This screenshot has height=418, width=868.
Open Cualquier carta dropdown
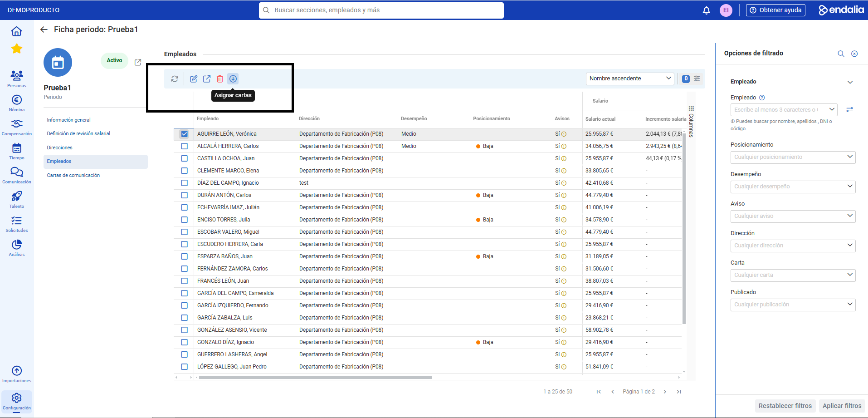(793, 275)
